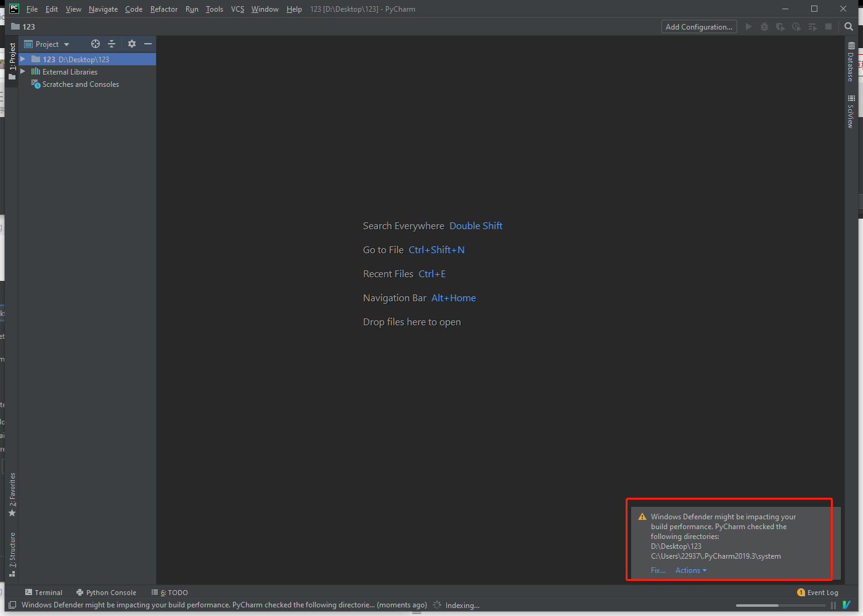Click the Ctrl+E Recent Files hint
863x616 pixels.
click(432, 274)
